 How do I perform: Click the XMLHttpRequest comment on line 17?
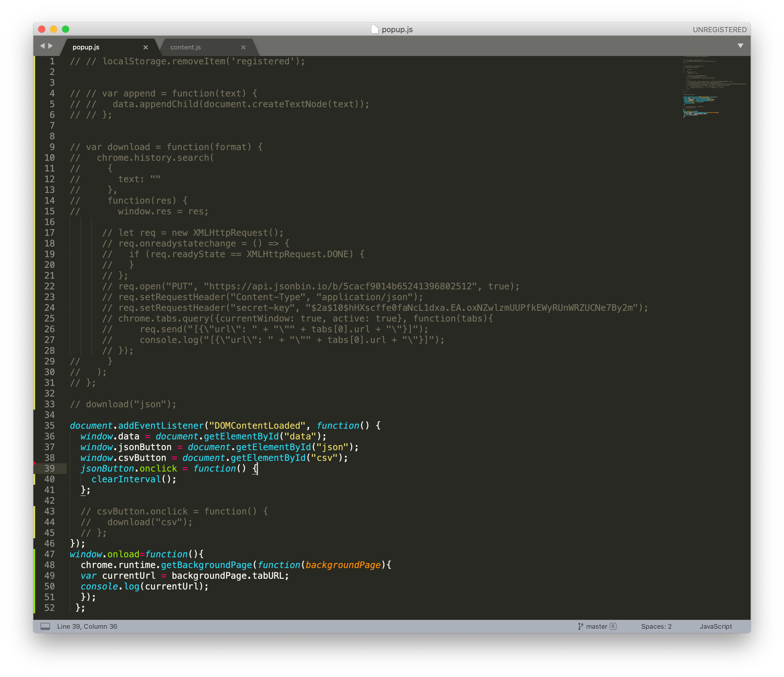pos(193,233)
